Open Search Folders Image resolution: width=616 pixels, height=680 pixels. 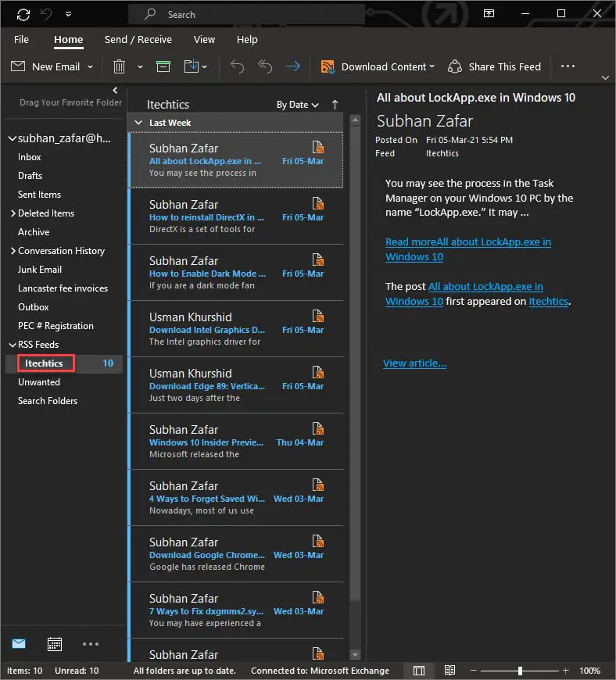[x=47, y=401]
